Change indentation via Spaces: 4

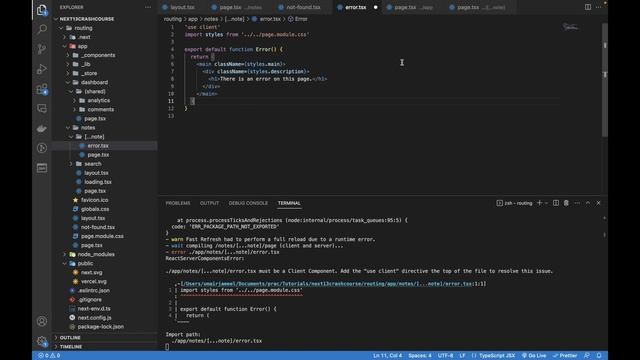[x=420, y=356]
